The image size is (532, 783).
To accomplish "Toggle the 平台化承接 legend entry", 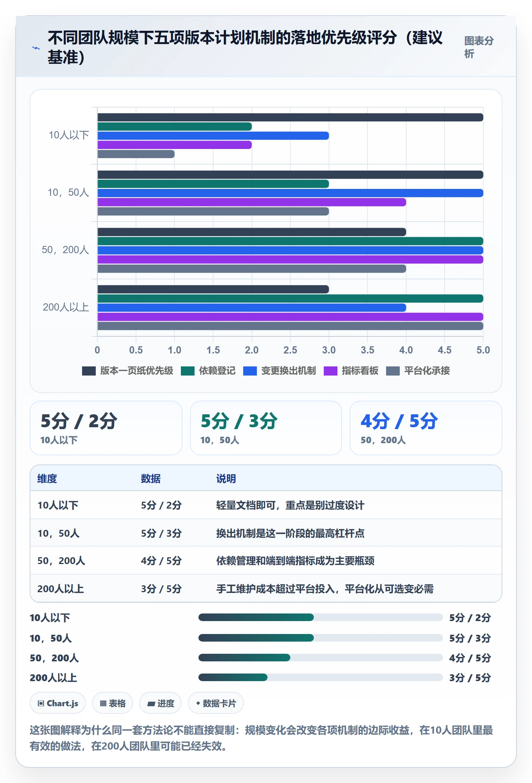I will pos(418,371).
